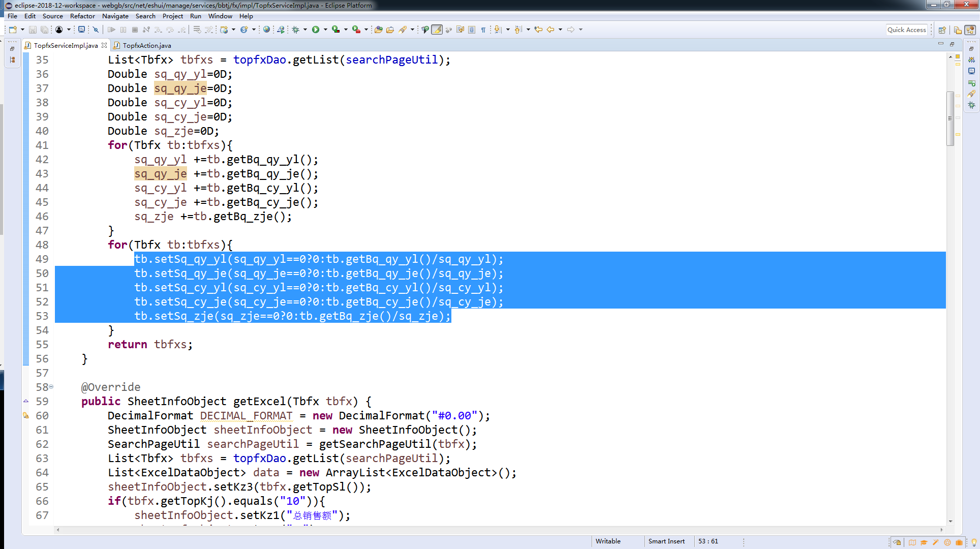The width and height of the screenshot is (980, 549).
Task: Click the Debug bug icon
Action: (x=295, y=29)
